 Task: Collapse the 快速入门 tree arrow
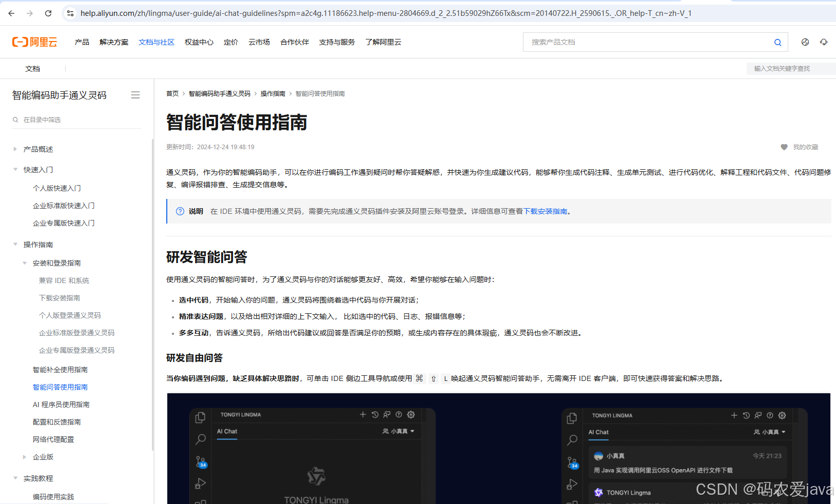[15, 170]
